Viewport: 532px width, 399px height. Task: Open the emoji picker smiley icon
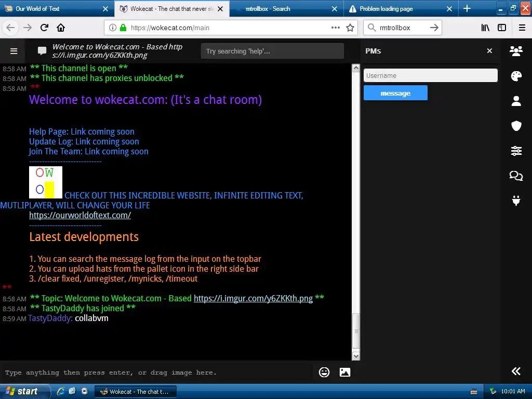click(x=324, y=372)
